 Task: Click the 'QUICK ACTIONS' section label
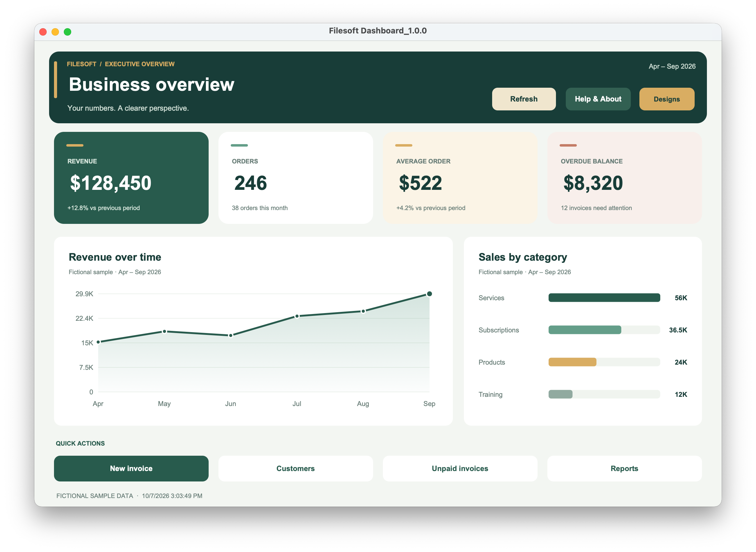[x=80, y=443]
